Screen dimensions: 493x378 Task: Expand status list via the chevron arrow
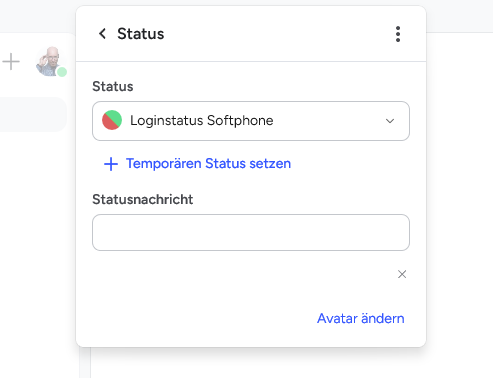(390, 121)
